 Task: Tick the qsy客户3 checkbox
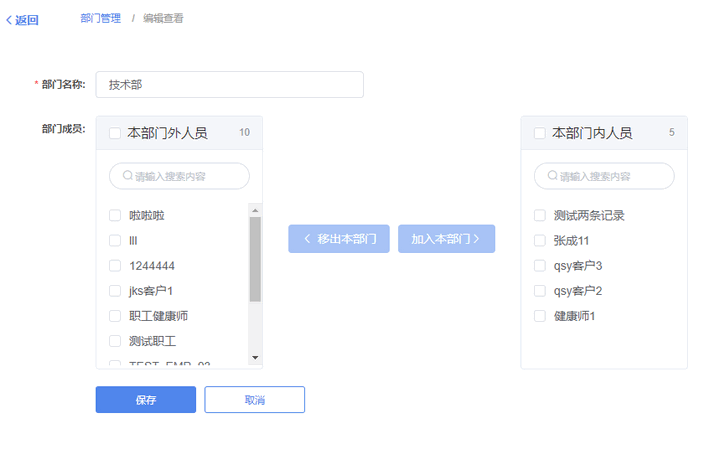[x=540, y=266]
